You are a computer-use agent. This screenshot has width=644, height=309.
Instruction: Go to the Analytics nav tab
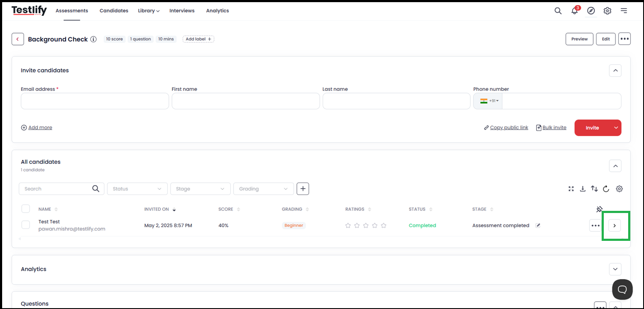(217, 11)
